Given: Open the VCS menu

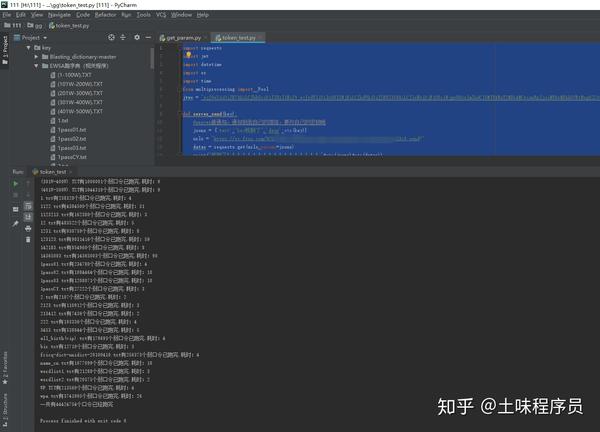Looking at the screenshot, I should tap(161, 15).
